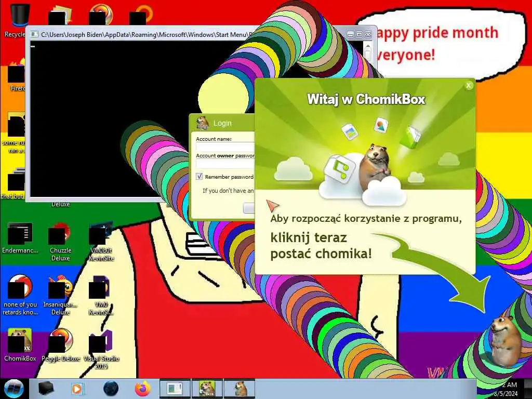Select the 'none of you' desktop icon

[x=20, y=295]
